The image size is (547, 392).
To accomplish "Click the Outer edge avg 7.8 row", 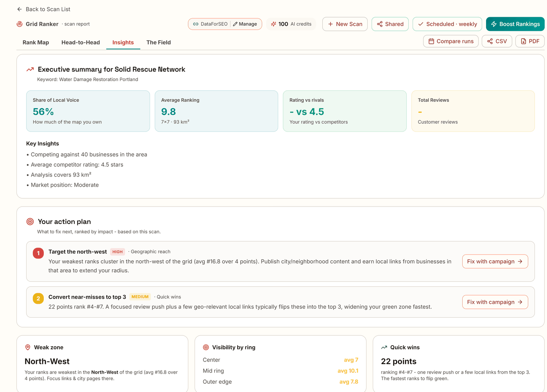I will pos(281,381).
